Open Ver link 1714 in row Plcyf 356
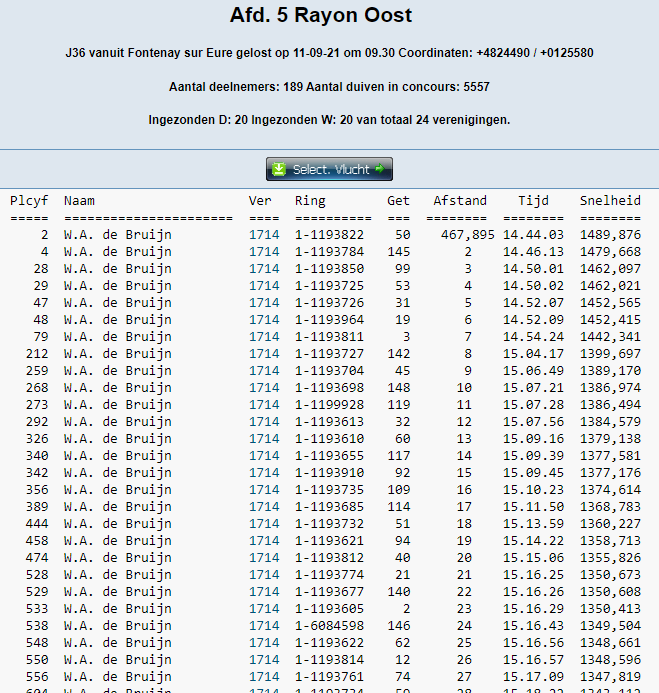659x693 pixels. pyautogui.click(x=264, y=490)
